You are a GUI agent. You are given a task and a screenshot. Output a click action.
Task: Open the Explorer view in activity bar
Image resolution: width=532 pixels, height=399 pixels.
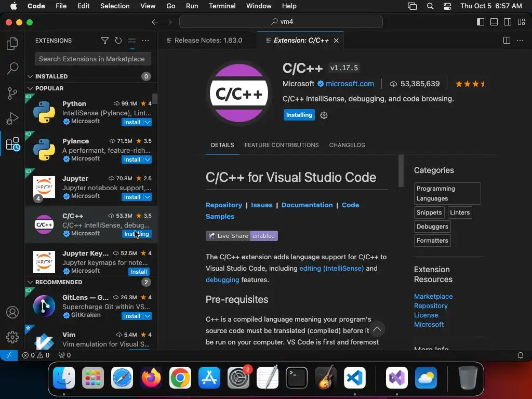click(12, 44)
